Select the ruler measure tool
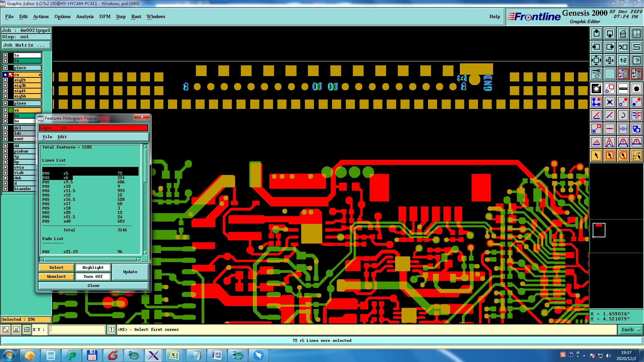Screen dimensions: 644x362 [x=623, y=89]
